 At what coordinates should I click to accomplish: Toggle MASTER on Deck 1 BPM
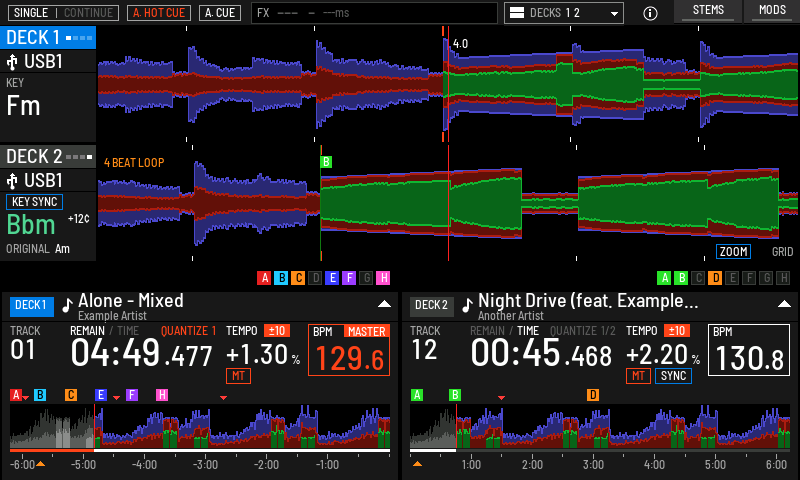(366, 332)
